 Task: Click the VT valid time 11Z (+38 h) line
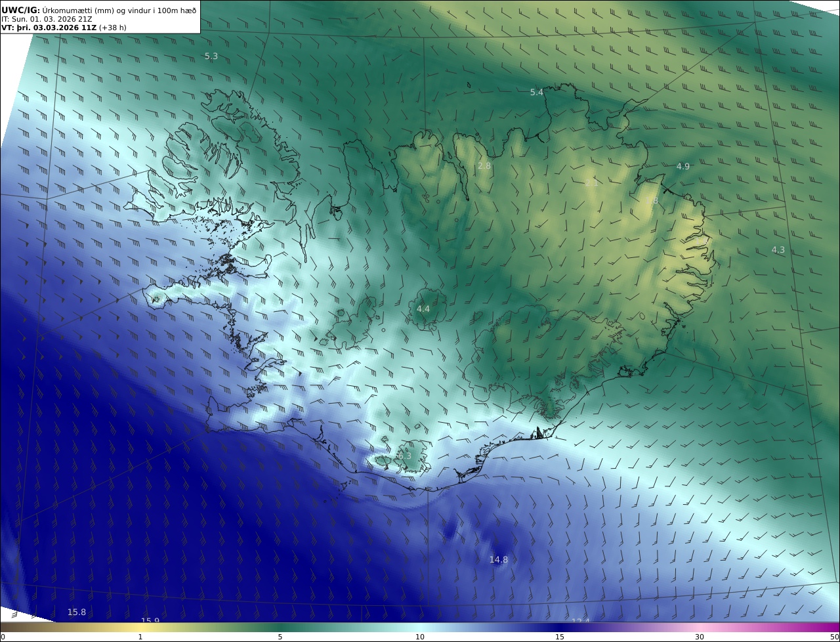point(65,28)
